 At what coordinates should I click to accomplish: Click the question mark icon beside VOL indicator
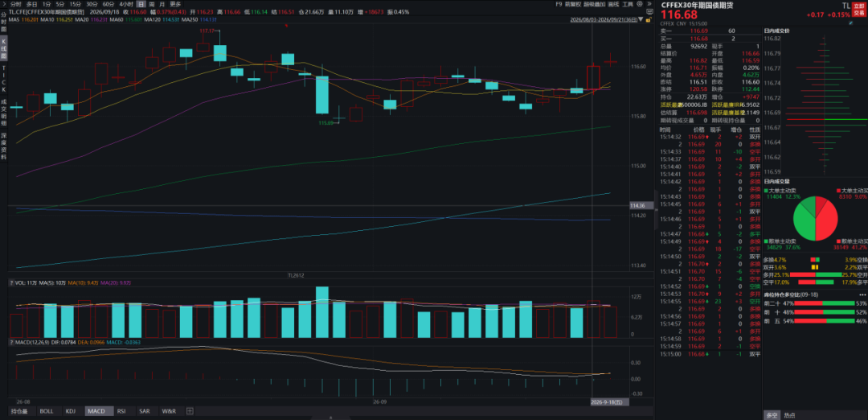(x=11, y=282)
